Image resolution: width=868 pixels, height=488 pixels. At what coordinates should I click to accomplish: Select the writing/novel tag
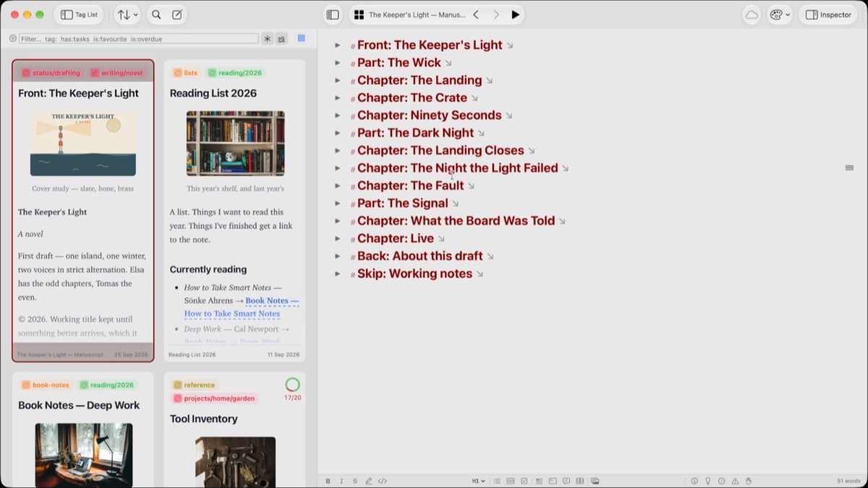point(117,73)
